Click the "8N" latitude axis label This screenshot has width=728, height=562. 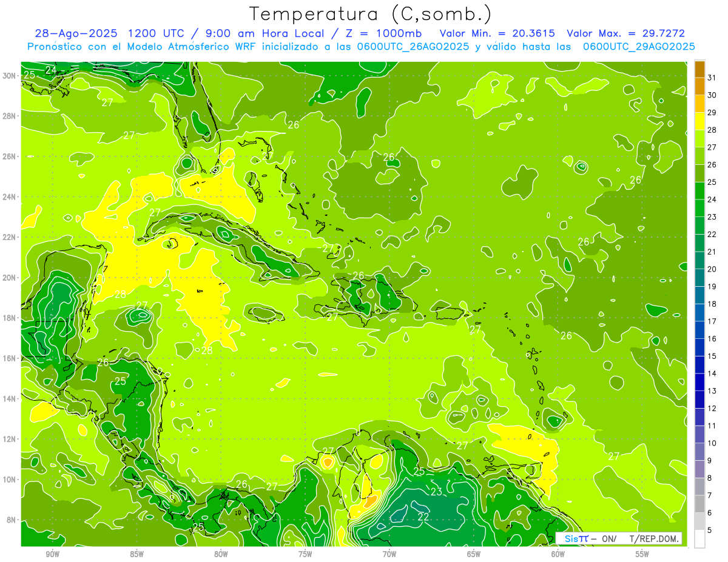(12, 520)
